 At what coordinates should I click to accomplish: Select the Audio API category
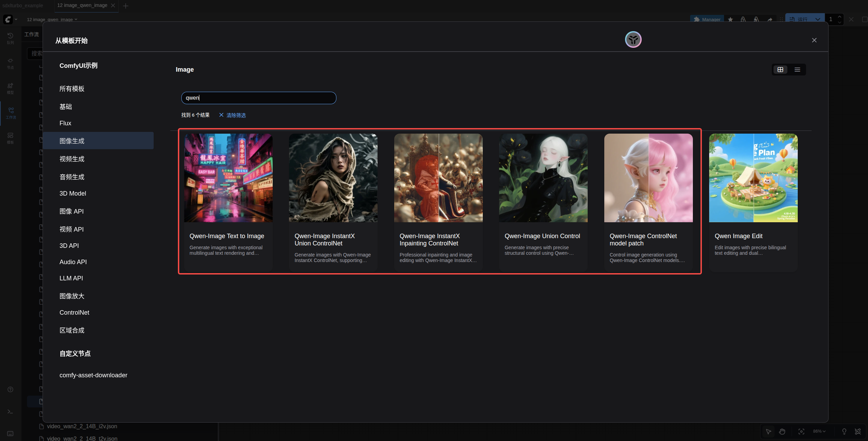click(x=98, y=262)
